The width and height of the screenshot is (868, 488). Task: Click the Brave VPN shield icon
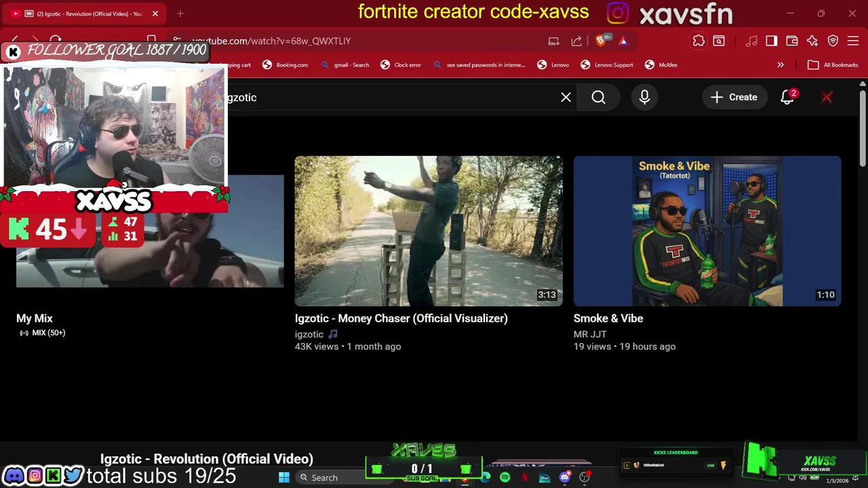tap(833, 41)
